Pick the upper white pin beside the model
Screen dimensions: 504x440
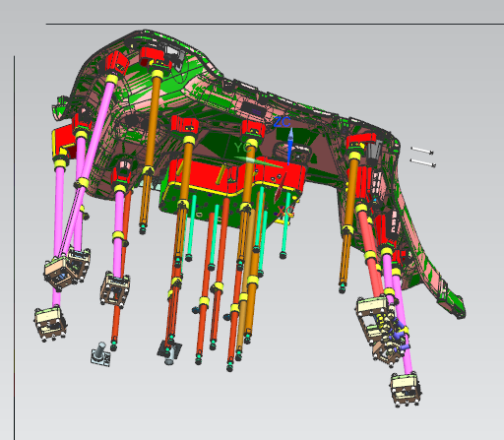(x=422, y=151)
